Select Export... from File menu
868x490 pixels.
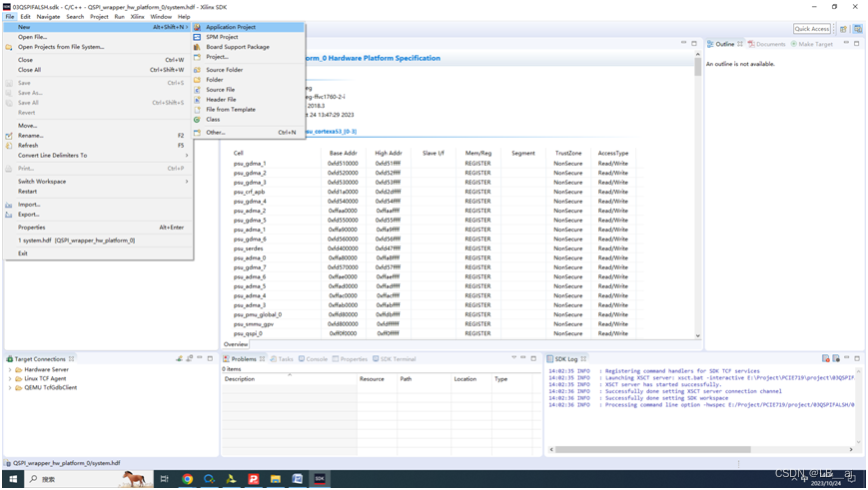tap(98, 215)
